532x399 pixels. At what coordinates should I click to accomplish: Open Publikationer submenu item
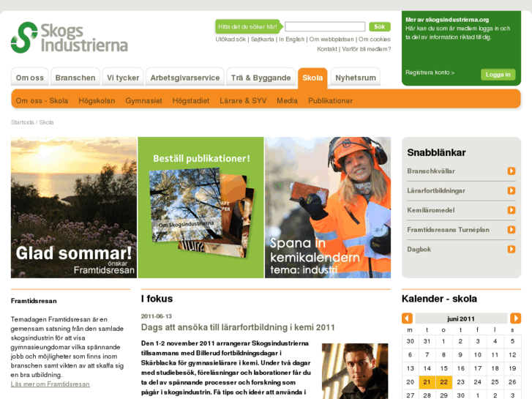click(331, 101)
